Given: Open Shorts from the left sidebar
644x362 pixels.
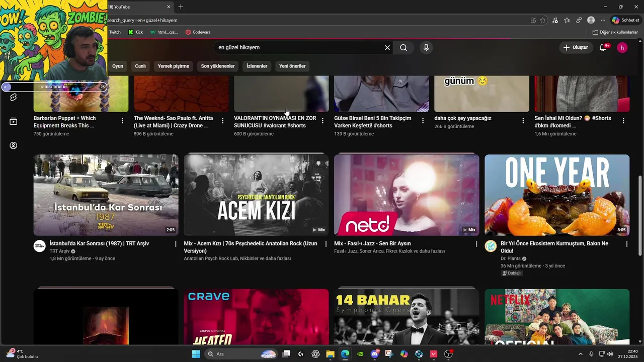Looking at the screenshot, I should pos(14,97).
